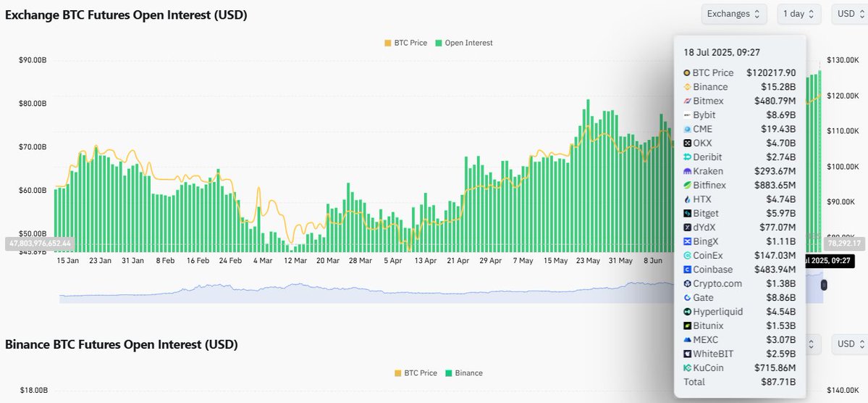Screen dimensions: 868x403
Task: Click the Hyperliquid logo in the tooltip
Action: pos(687,312)
